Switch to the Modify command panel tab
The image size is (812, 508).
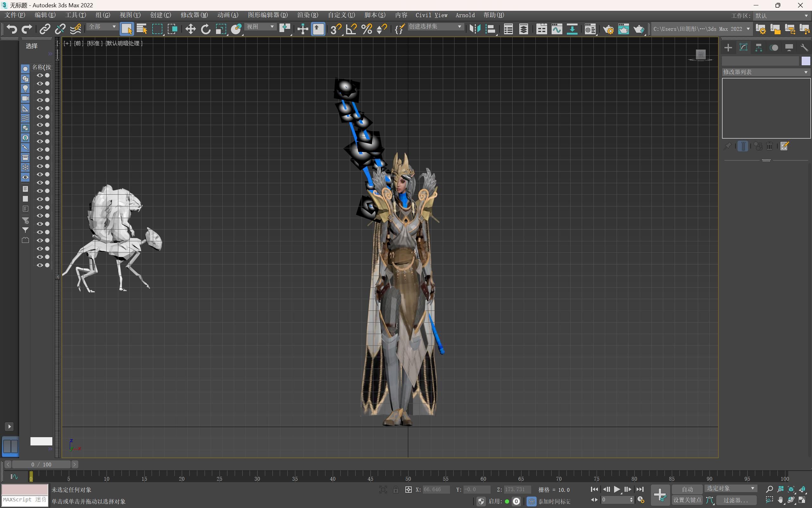point(743,48)
